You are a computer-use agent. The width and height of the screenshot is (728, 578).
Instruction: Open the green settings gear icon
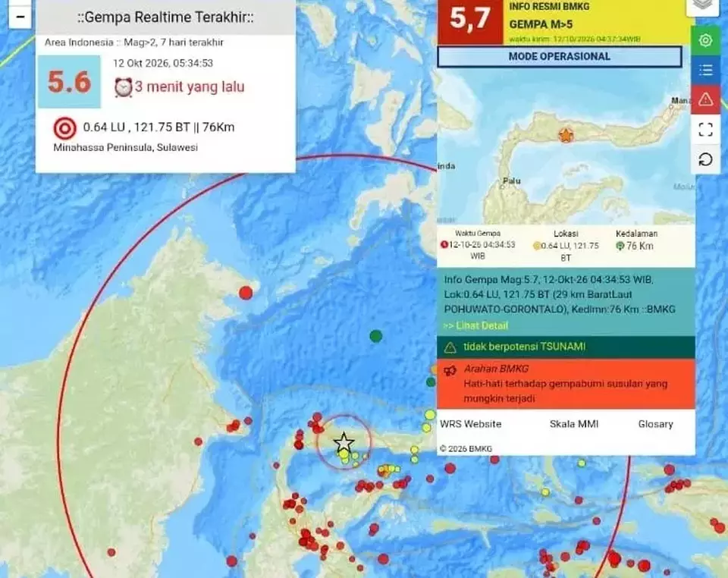tap(705, 40)
